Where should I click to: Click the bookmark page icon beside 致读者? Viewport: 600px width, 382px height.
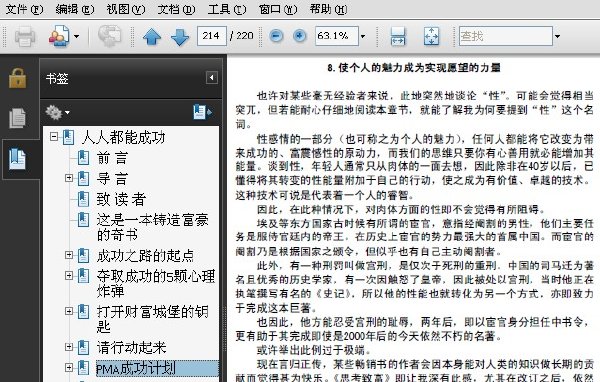pos(83,199)
